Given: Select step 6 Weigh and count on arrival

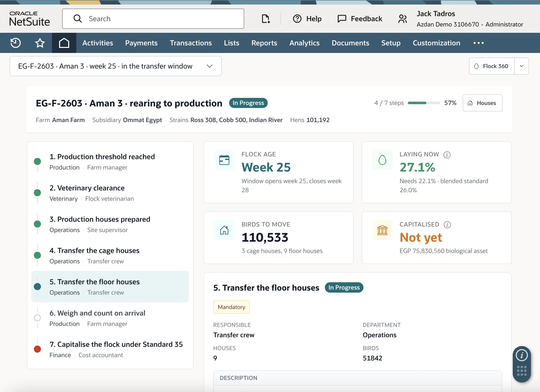Looking at the screenshot, I should pos(110,318).
